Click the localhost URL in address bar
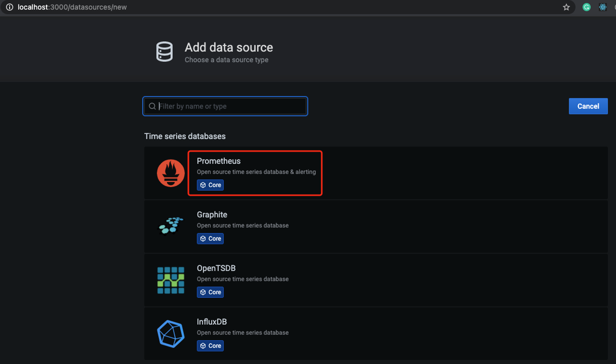The width and height of the screenshot is (616, 364). [x=72, y=7]
